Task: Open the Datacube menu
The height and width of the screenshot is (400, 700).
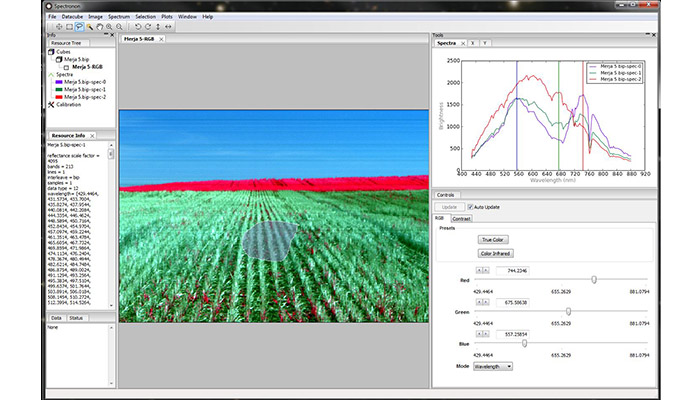Action: coord(72,16)
